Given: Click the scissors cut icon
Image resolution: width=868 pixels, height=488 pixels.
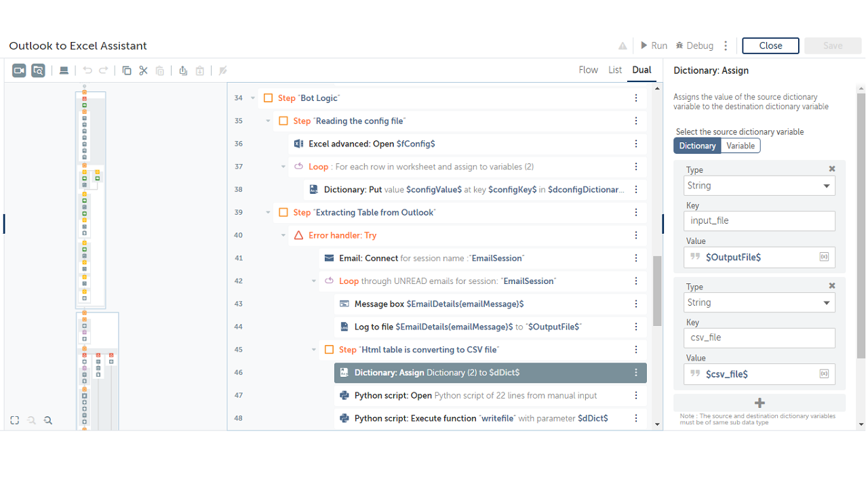Looking at the screenshot, I should coord(143,70).
